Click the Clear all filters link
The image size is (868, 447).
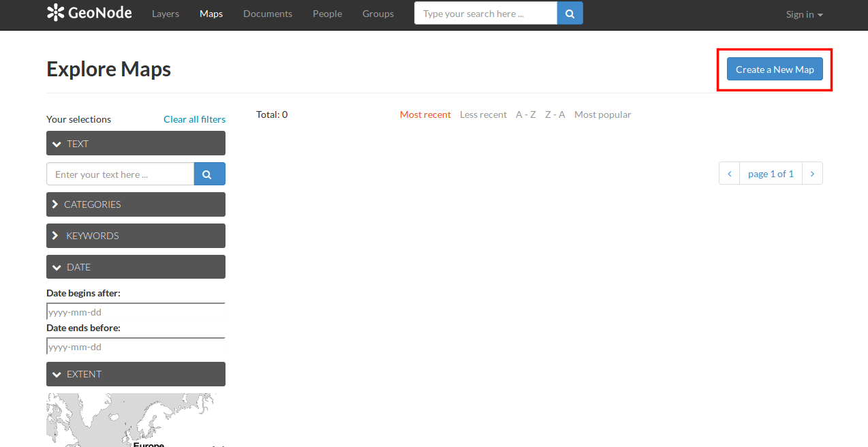(194, 119)
